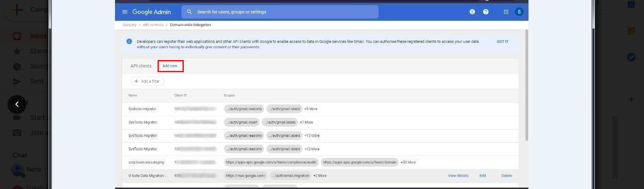The height and width of the screenshot is (189, 644).
Task: Sort by the Name column header
Action: click(132, 95)
